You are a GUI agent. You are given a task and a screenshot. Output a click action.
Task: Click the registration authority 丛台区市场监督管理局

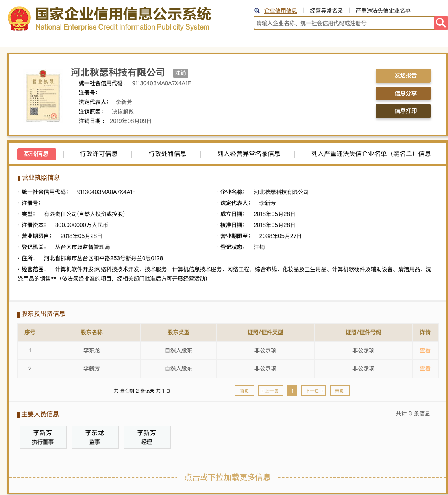point(83,247)
